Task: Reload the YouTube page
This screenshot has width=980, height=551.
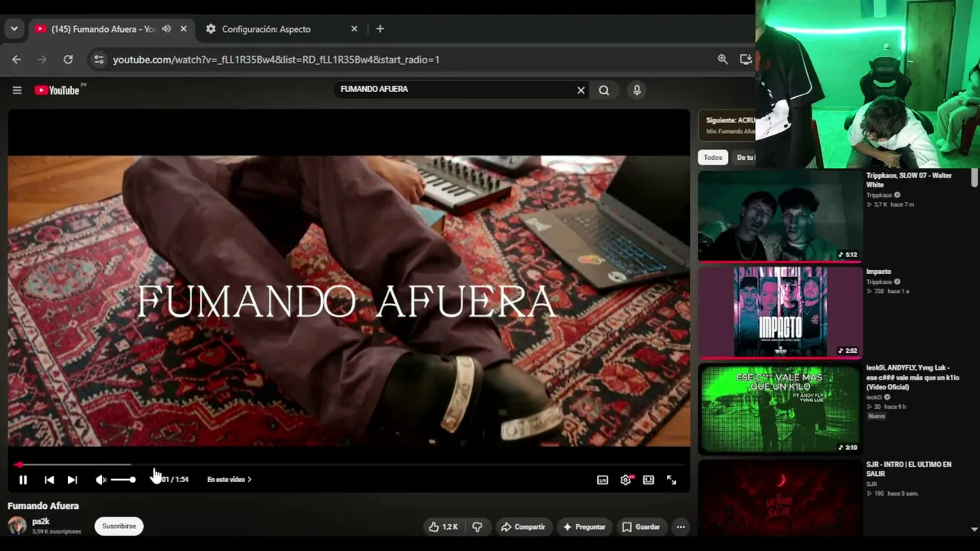Action: click(x=68, y=60)
